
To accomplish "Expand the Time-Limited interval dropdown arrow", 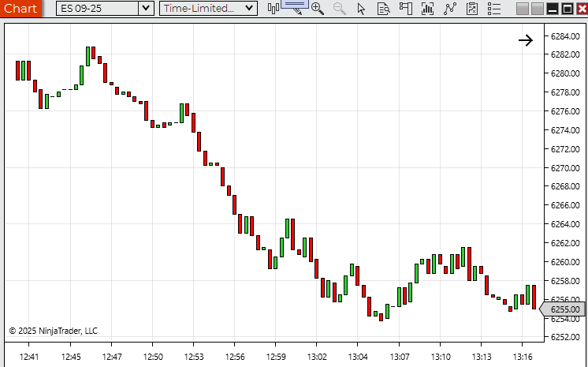I will [249, 9].
